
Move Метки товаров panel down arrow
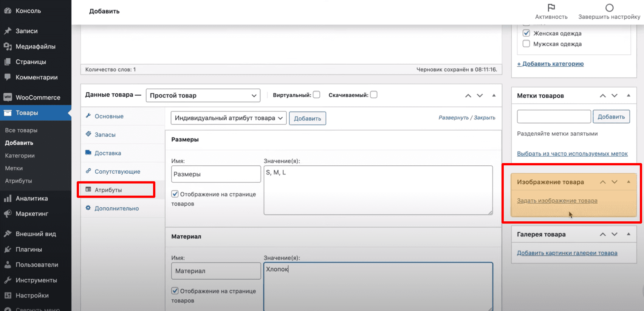point(615,96)
